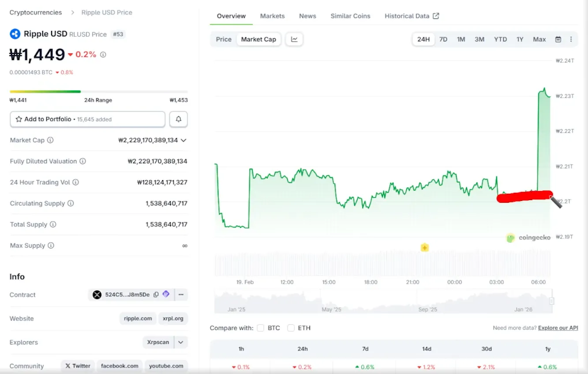
Task: Open the chart three-dot options menu
Action: [x=571, y=39]
